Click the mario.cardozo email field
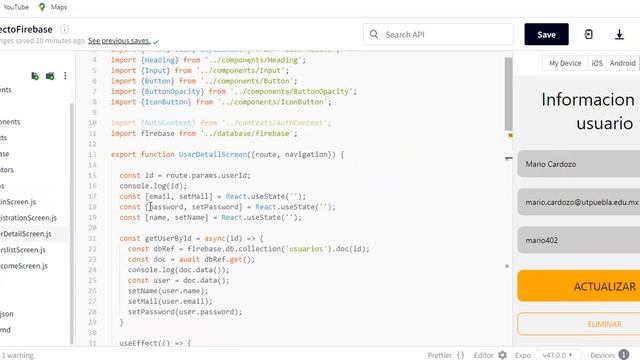Screen dimensions: 640x360 (579, 202)
